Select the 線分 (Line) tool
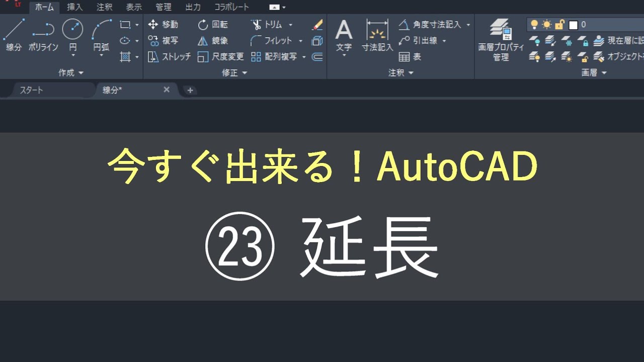 (14, 35)
